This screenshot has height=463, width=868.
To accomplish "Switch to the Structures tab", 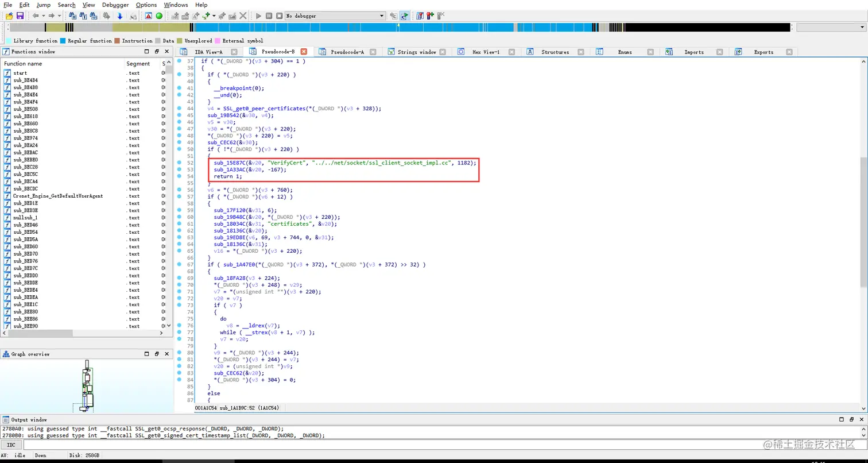I will tap(555, 52).
